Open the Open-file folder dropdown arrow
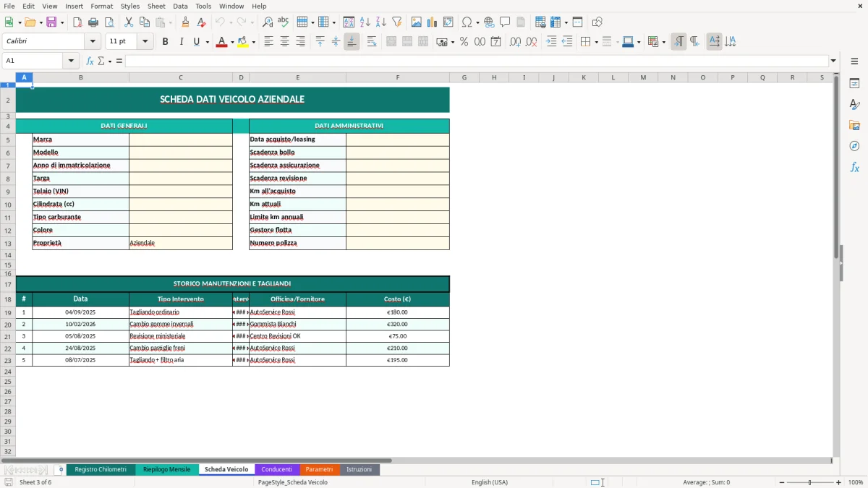Image resolution: width=868 pixels, height=488 pixels. (x=41, y=22)
